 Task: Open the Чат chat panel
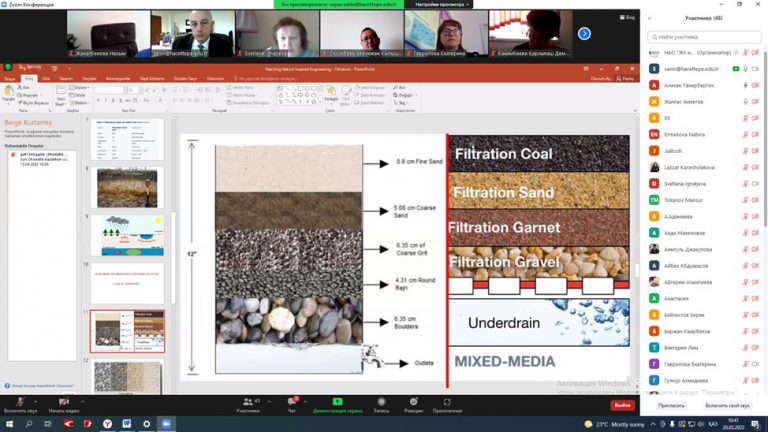pos(293,402)
